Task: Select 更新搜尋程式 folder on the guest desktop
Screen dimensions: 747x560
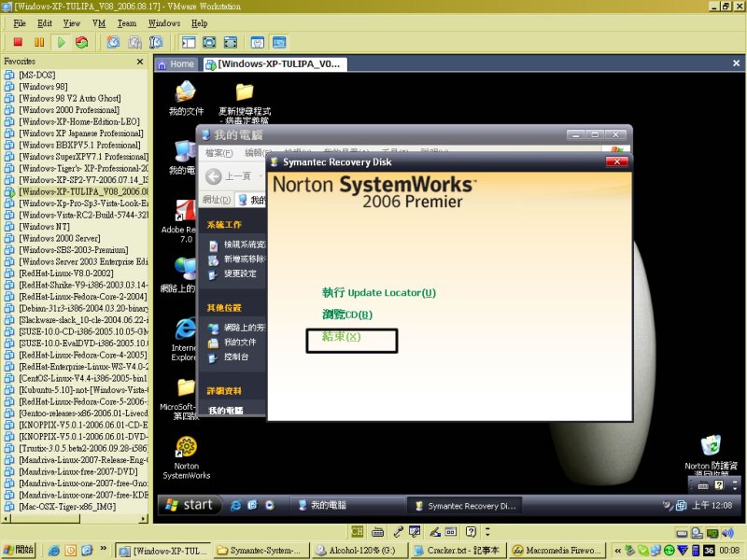Action: (x=245, y=103)
